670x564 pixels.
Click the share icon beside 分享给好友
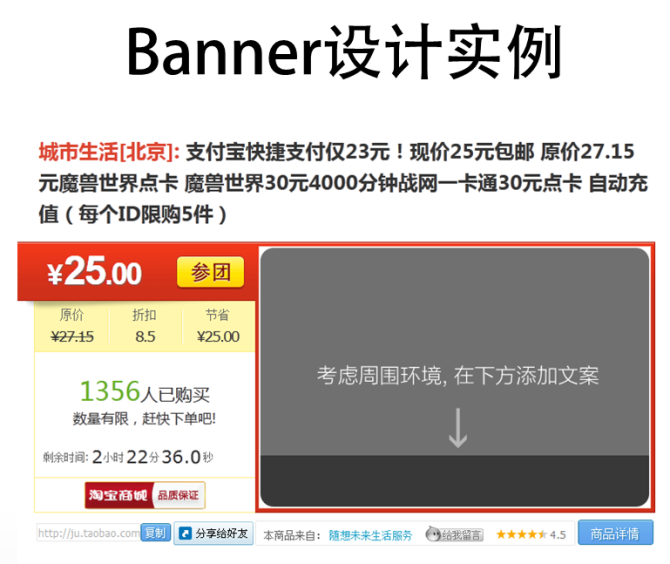point(185,534)
